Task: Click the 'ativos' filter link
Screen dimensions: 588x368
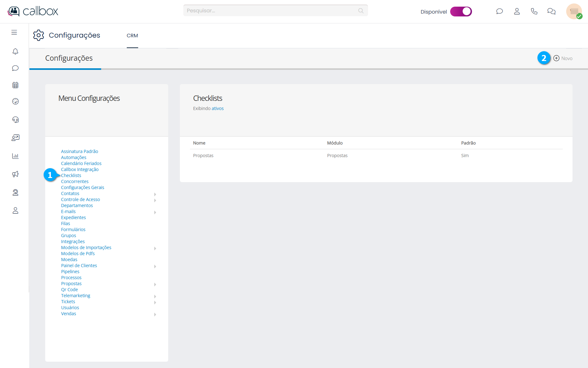Action: [x=217, y=108]
